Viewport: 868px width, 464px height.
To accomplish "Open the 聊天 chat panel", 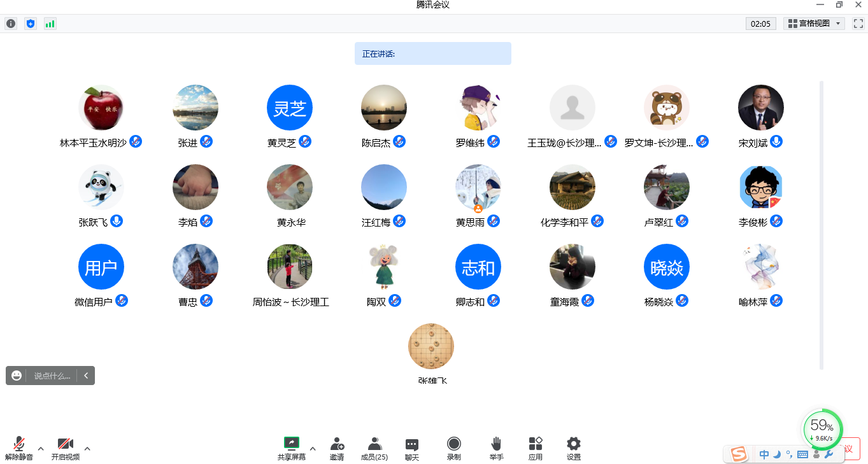I will point(412,448).
